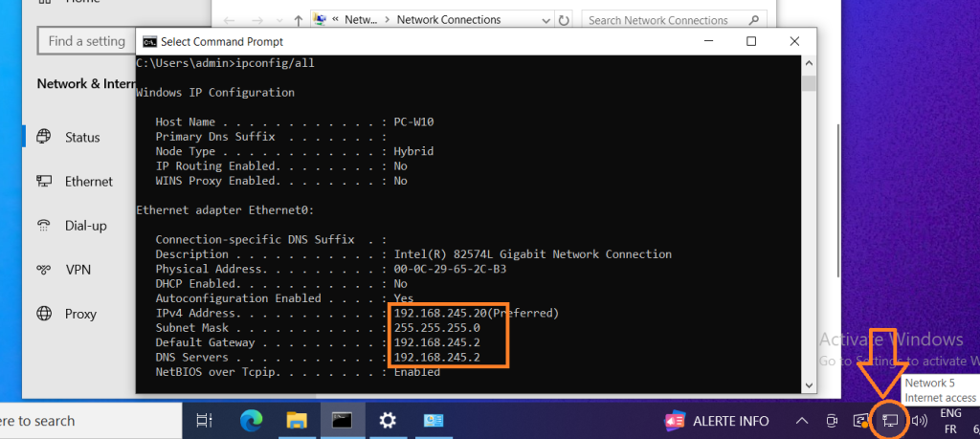This screenshot has height=439, width=980.
Task: Click the Command Prompt title bar icon
Action: [x=149, y=42]
